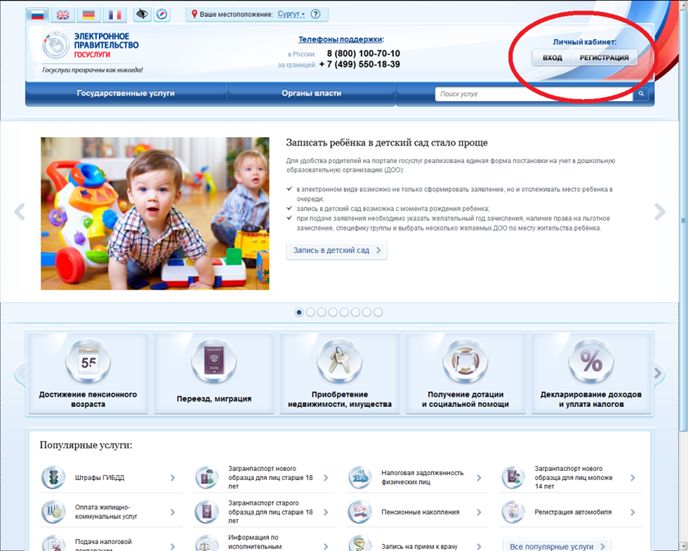Open the Государственные услуги tab

point(126,93)
